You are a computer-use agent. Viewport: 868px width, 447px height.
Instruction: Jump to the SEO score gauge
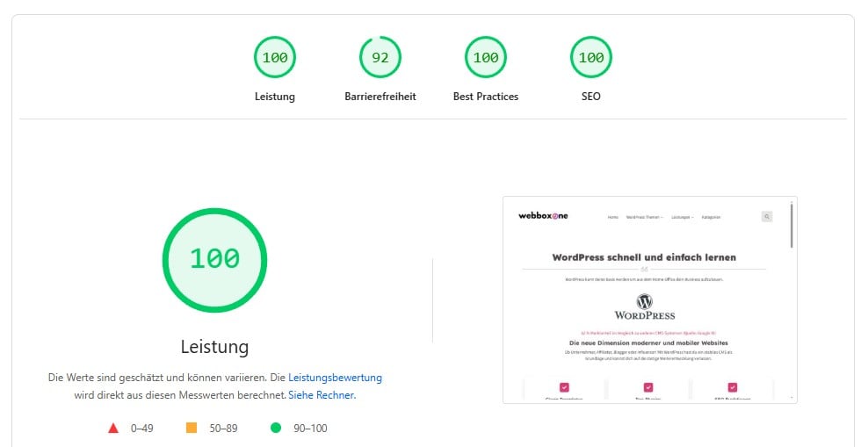tap(591, 59)
